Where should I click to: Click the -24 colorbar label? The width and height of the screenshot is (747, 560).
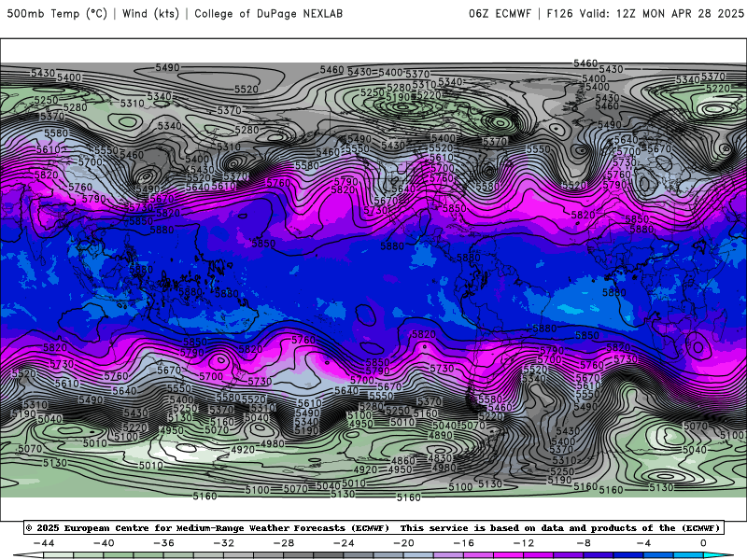344,543
